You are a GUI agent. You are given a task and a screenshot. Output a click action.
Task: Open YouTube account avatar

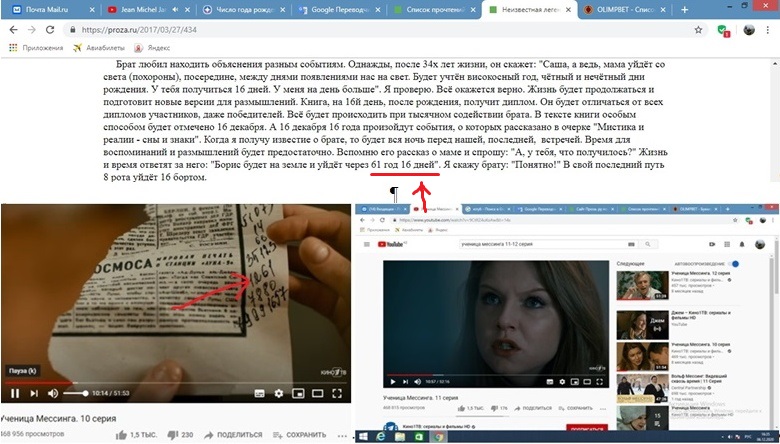coord(760,244)
